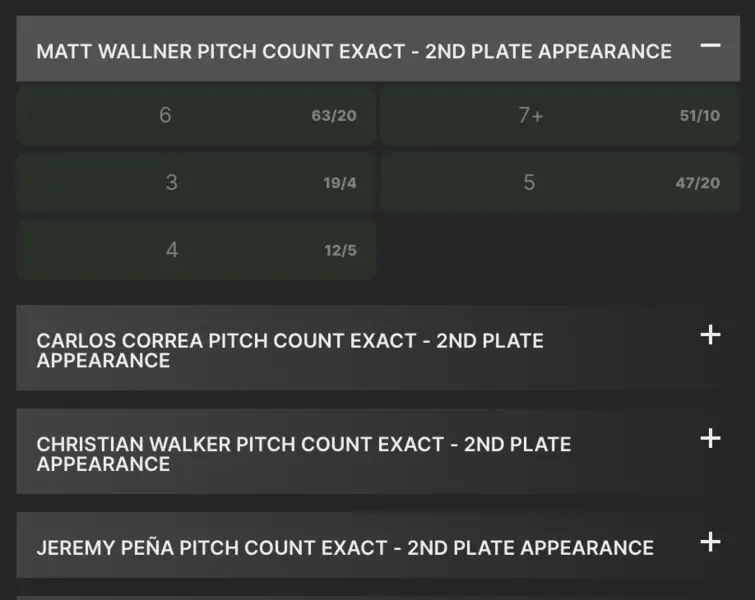755x600 pixels.
Task: Pick the 7+ pitches outcome
Action: tap(531, 115)
